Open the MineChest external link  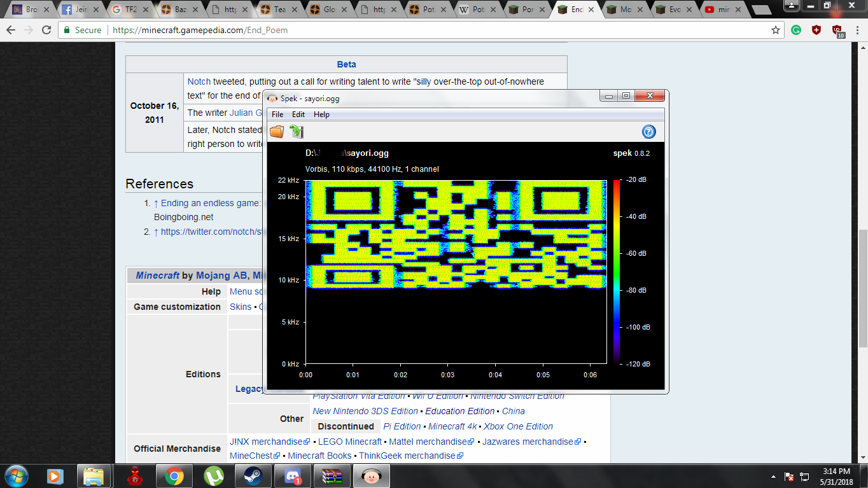pos(255,456)
